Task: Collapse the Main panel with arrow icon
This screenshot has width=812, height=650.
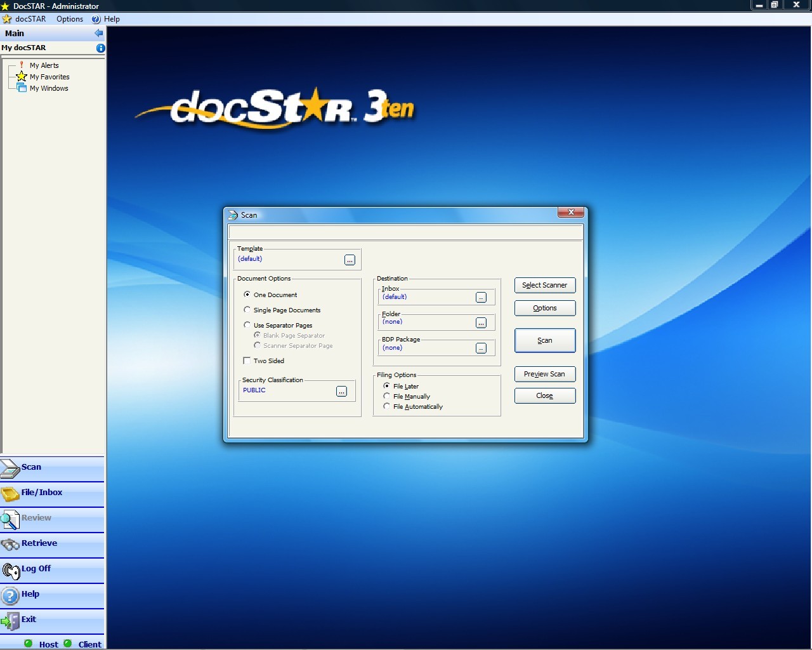Action: coord(98,33)
